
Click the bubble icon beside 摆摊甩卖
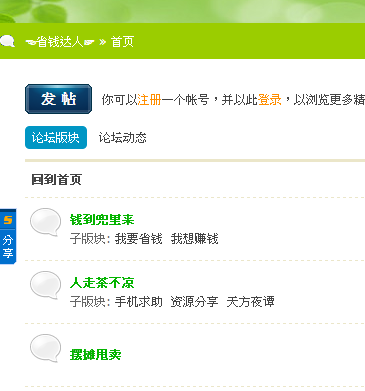point(46,348)
